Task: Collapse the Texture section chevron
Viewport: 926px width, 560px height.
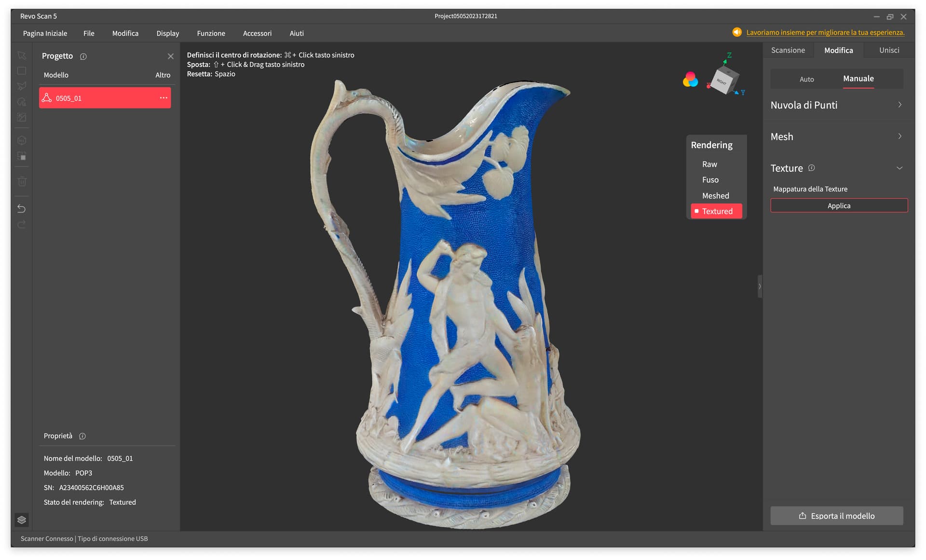Action: [x=899, y=168]
